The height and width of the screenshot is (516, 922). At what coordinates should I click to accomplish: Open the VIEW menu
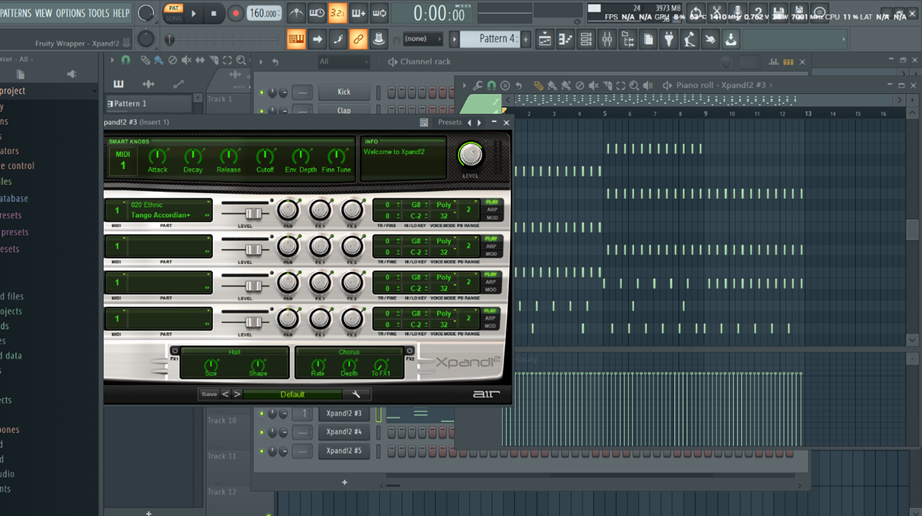[x=43, y=13]
